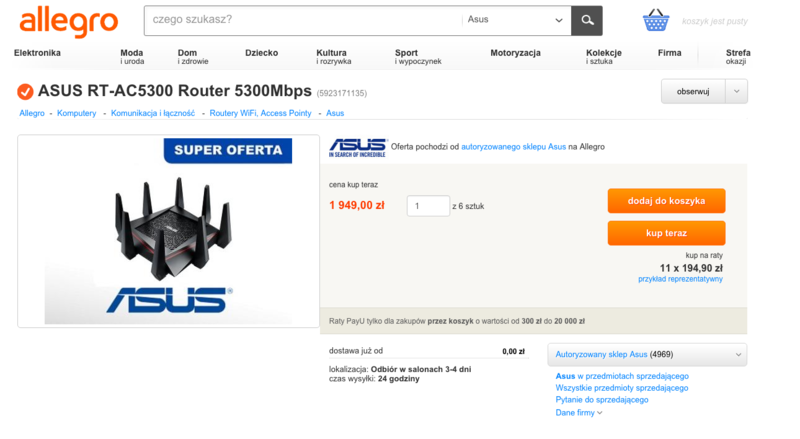Image resolution: width=800 pixels, height=439 pixels.
Task: Click the czego szukasz search field
Action: pos(303,20)
